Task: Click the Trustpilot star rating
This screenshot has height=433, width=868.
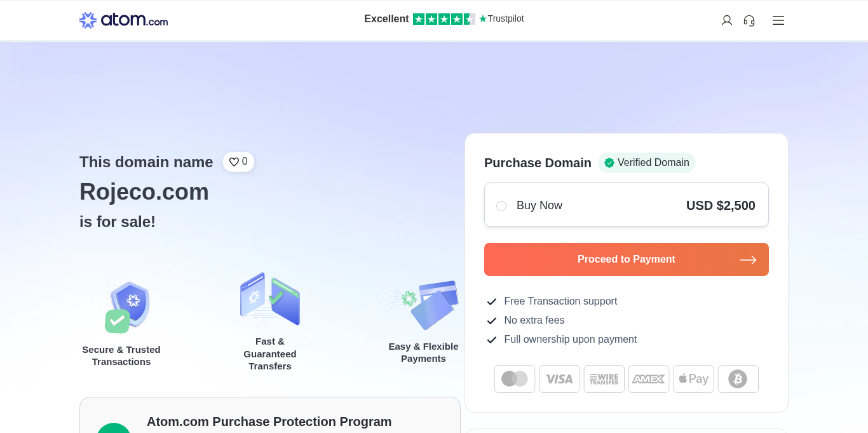Action: coord(444,19)
